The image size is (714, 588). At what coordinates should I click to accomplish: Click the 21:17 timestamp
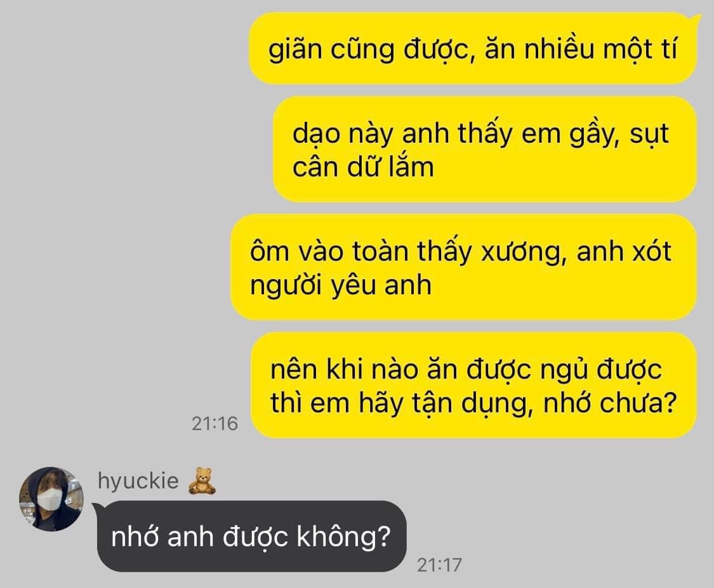pyautogui.click(x=439, y=565)
